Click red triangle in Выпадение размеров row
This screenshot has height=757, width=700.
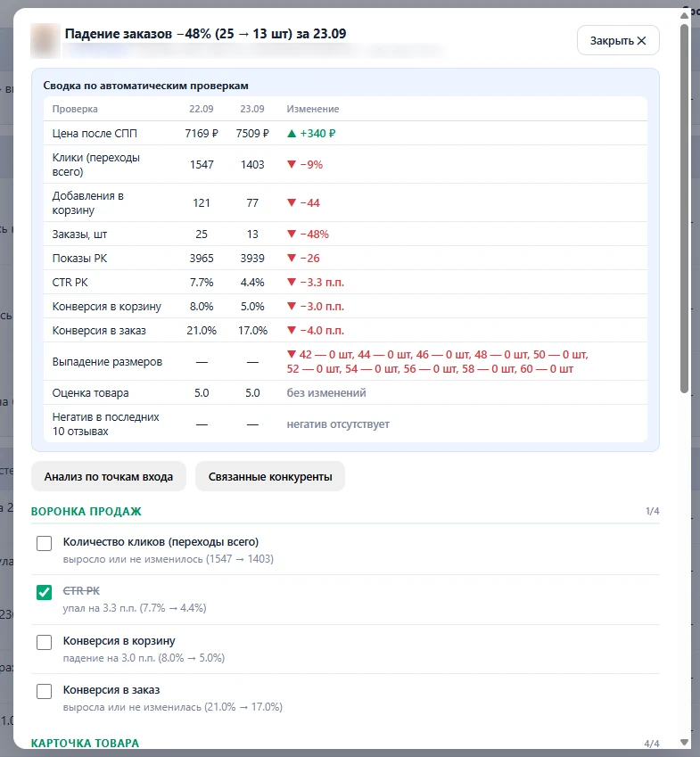click(x=291, y=354)
